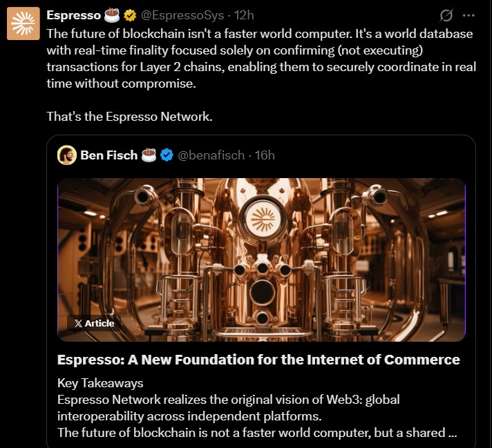Screen dimensions: 492x448
Task: Open the Espresso display name link
Action: (x=74, y=15)
